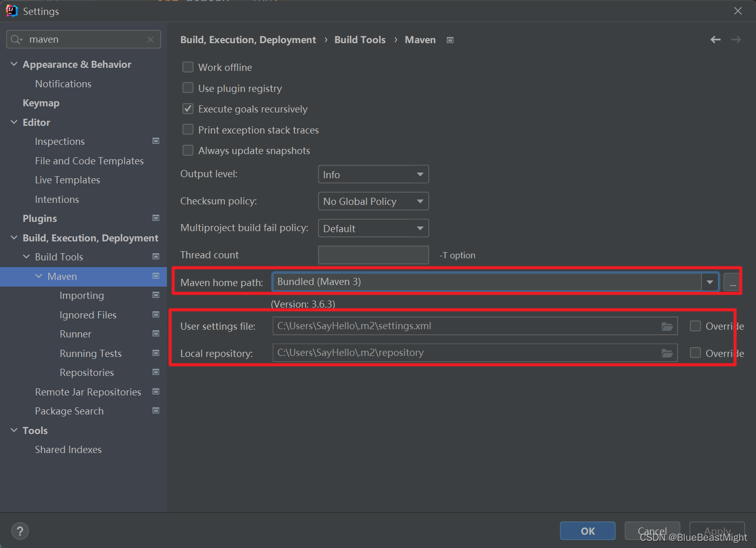Viewport: 756px width, 548px height.
Task: Click the '(Version: 3.6.3)' text
Action: (x=303, y=304)
